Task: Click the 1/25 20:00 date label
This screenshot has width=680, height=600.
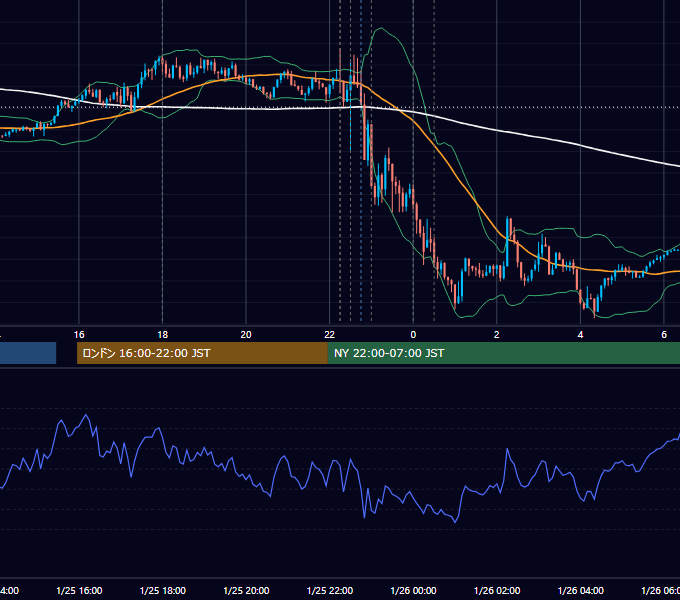Action: [246, 590]
